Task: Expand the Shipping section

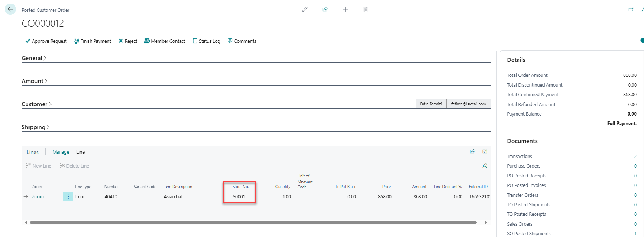Action: pyautogui.click(x=35, y=127)
